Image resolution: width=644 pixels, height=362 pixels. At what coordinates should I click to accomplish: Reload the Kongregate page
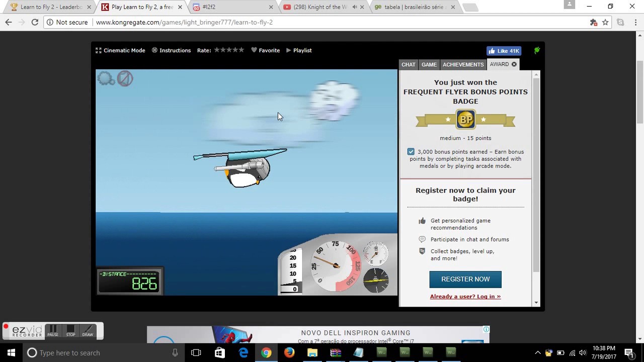point(35,22)
